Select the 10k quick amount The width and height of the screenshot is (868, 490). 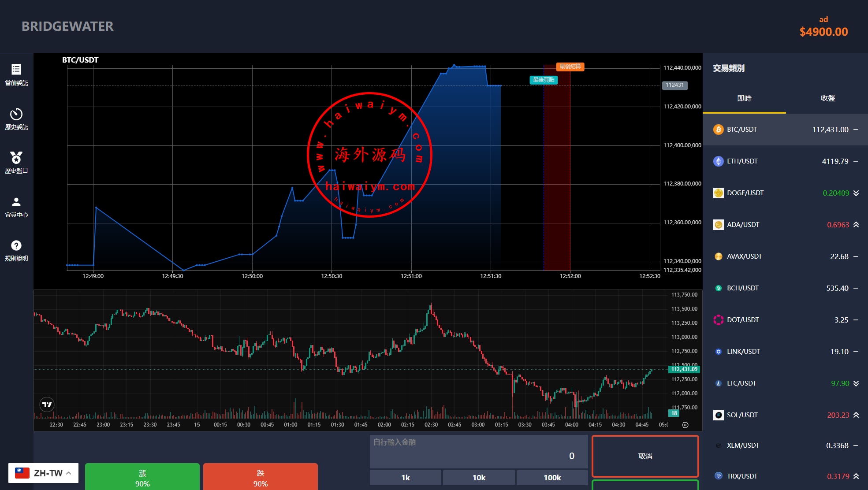point(479,478)
